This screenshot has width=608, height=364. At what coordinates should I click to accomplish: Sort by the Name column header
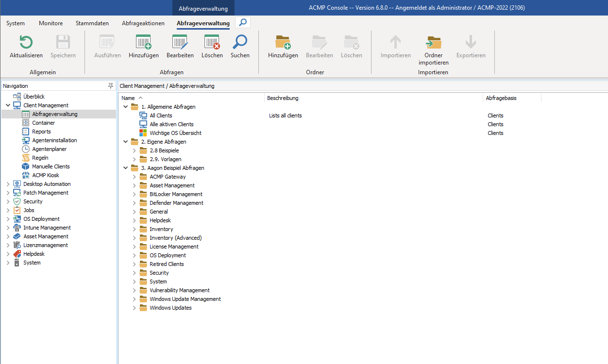(128, 98)
